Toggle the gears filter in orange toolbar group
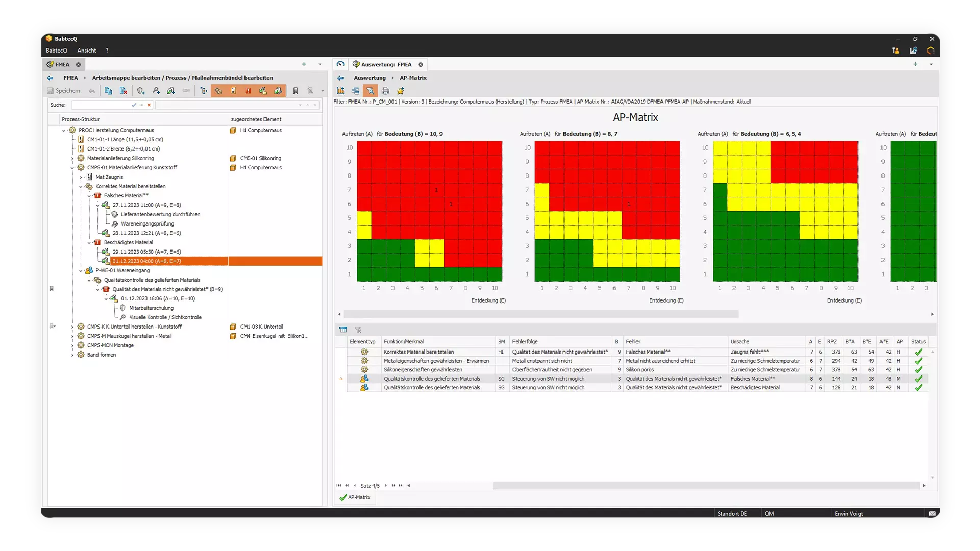Screen dimensions: 980x551 point(218,91)
